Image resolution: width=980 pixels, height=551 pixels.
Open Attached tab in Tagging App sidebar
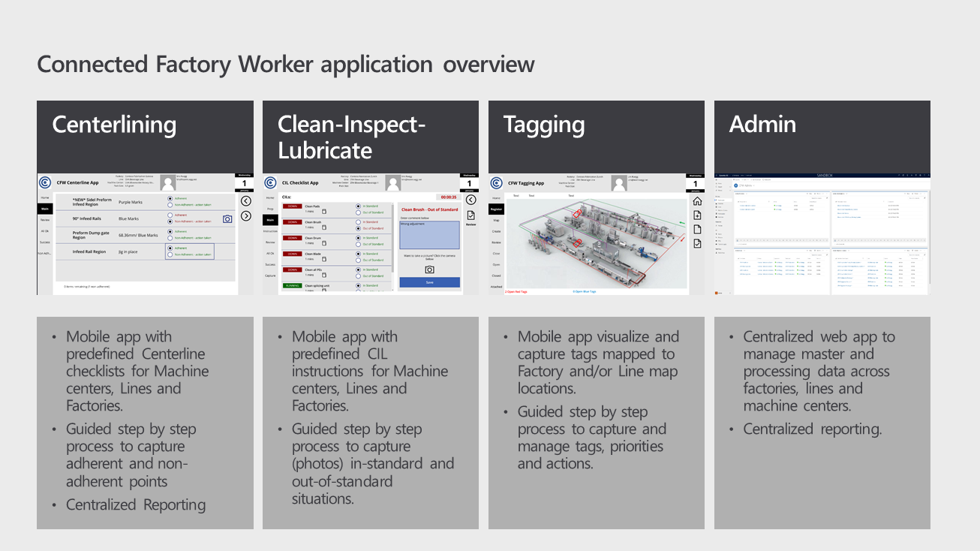[496, 287]
